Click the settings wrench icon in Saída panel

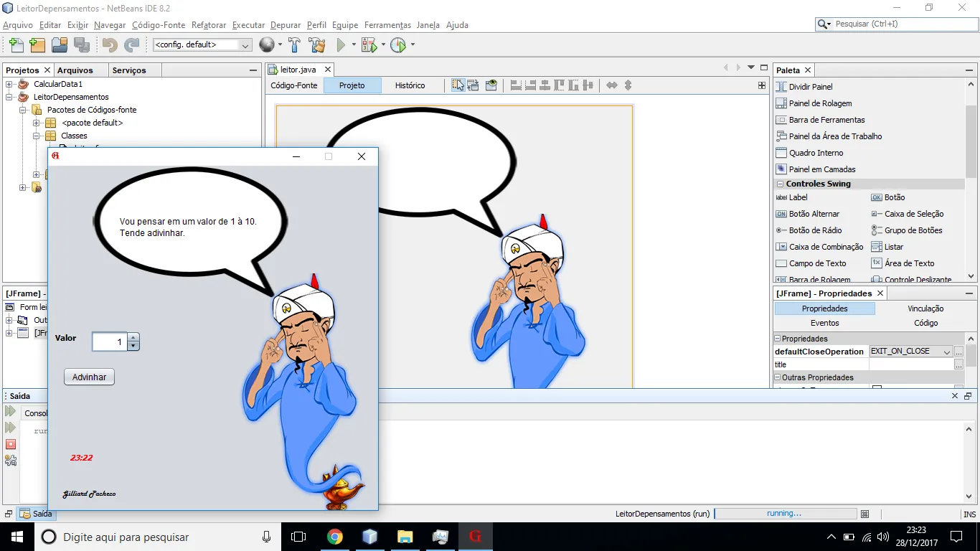point(11,461)
